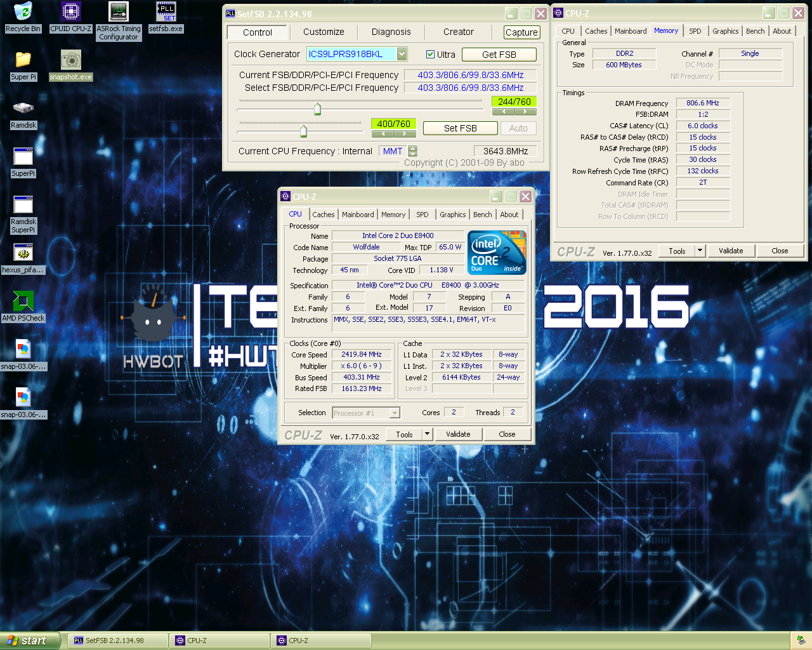Open About tab in front CPU-Z

pos(509,215)
